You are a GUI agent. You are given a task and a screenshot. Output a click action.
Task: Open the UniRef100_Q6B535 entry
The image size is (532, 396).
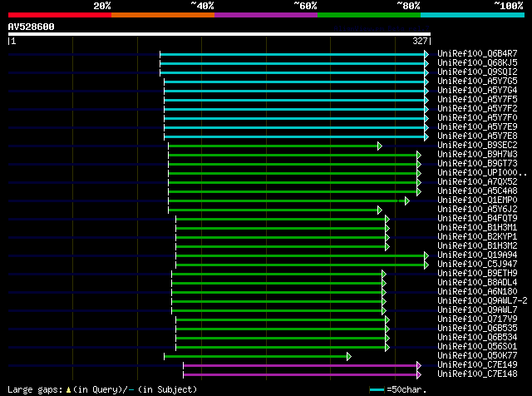click(477, 329)
